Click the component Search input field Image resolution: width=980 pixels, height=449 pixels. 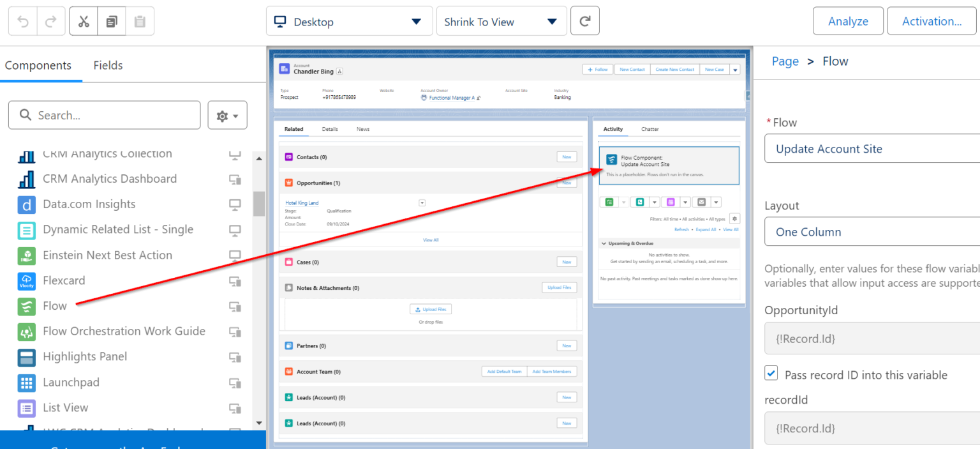(105, 116)
